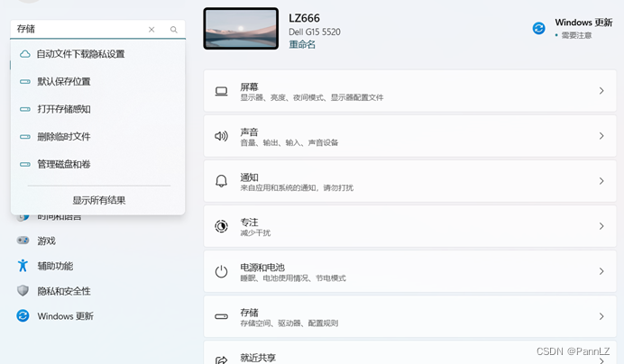Click the blue update icon at top right
Viewport: 624px width, 364px height.
(539, 28)
